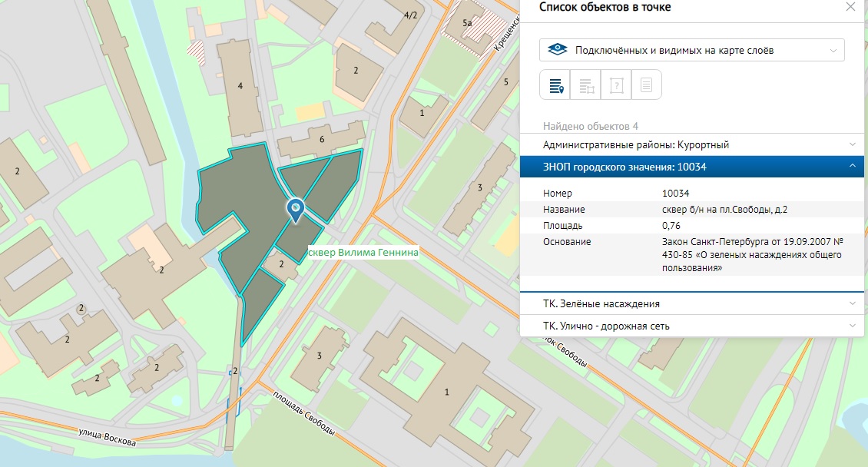Select the objects-at-point list icon

pos(555,85)
